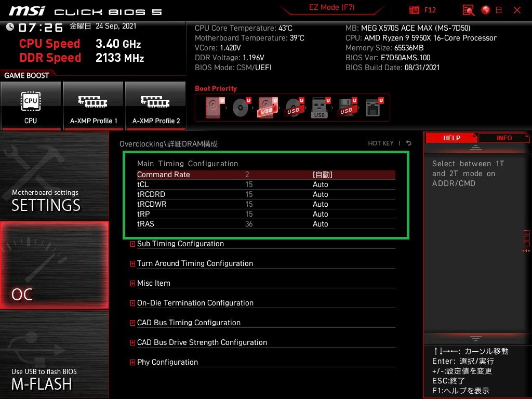Click the globe language icon
The image size is (532, 399).
tap(486, 10)
